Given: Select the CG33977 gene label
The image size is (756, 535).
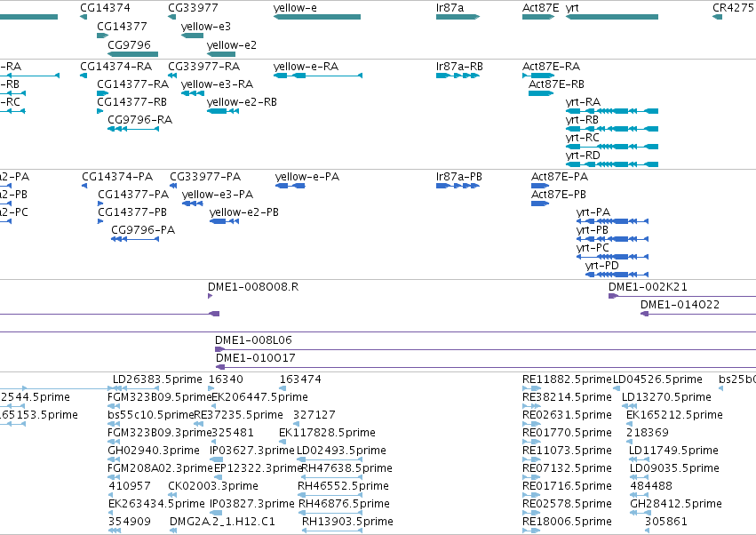Looking at the screenshot, I should click(x=193, y=8).
